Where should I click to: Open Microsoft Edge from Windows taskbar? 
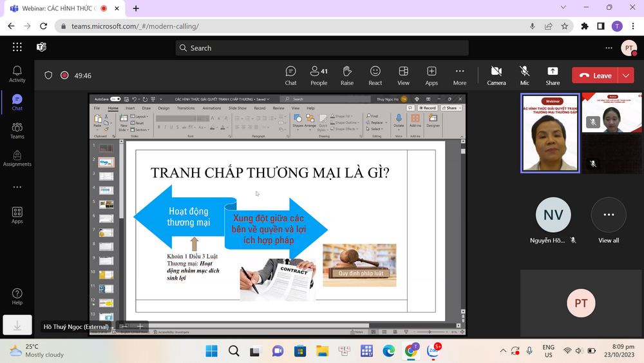[x=388, y=351]
